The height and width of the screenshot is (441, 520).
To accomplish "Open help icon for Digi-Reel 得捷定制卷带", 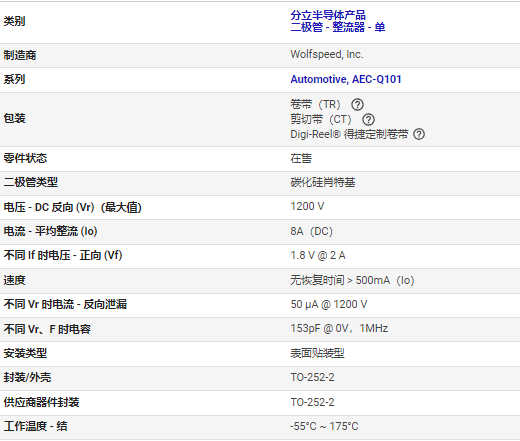I will point(419,134).
